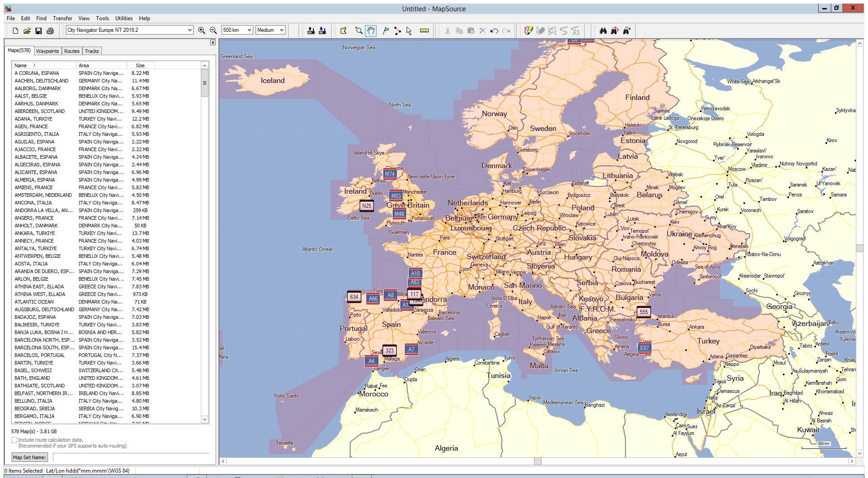Open a file with folder icon
The width and height of the screenshot is (868, 478).
click(27, 30)
